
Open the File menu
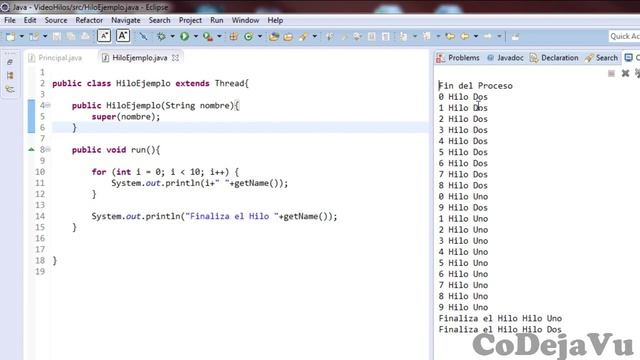[x=10, y=20]
